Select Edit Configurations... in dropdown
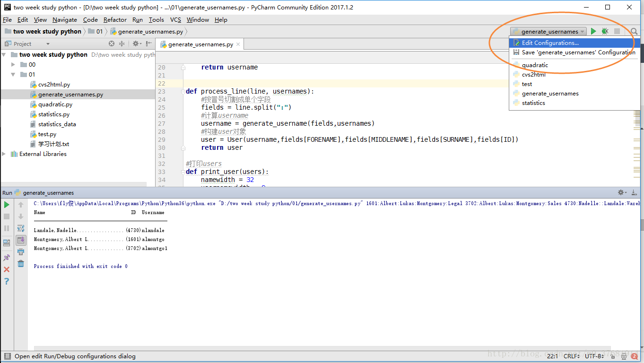The width and height of the screenshot is (644, 363). tap(574, 43)
